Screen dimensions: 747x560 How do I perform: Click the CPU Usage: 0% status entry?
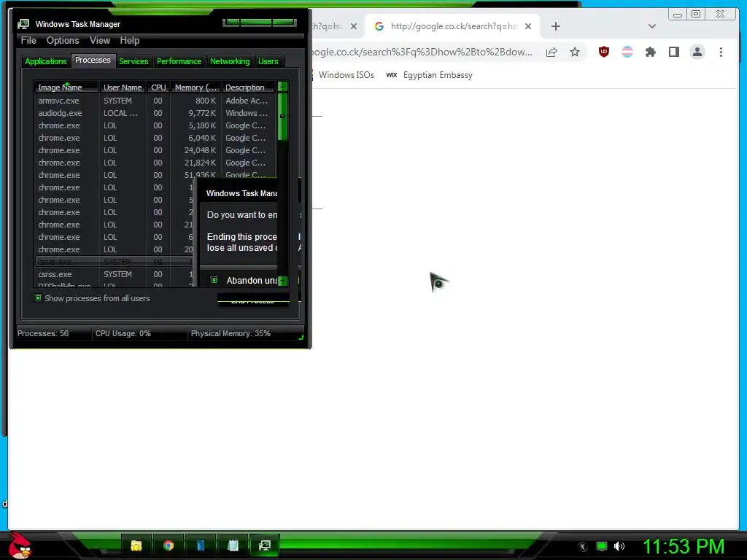139,333
